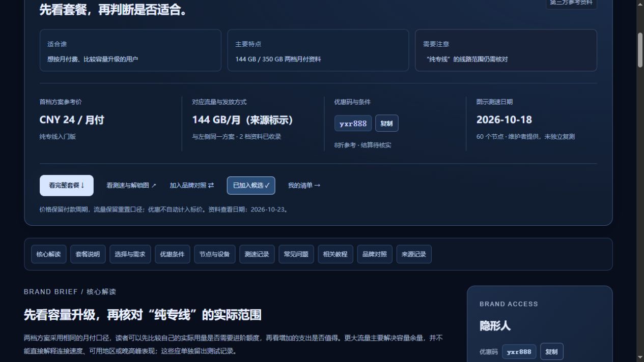Click the 纯专线入门版 label
Viewport: 644px width, 362px height.
click(58, 137)
